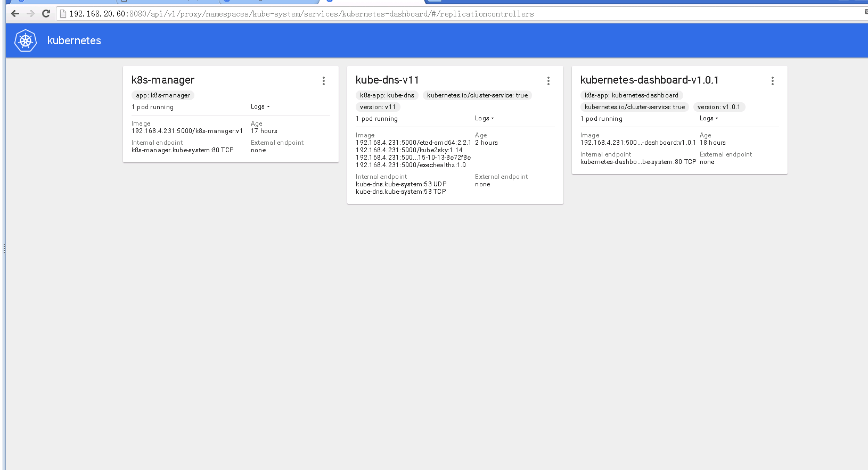The width and height of the screenshot is (868, 470).
Task: Click the '18 hours' age value
Action: (x=713, y=143)
